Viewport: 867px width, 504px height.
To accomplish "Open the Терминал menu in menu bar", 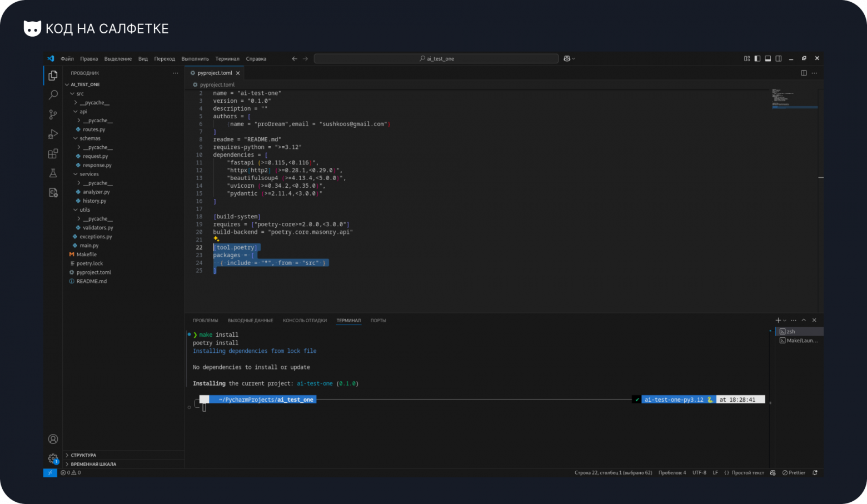I will click(x=227, y=59).
